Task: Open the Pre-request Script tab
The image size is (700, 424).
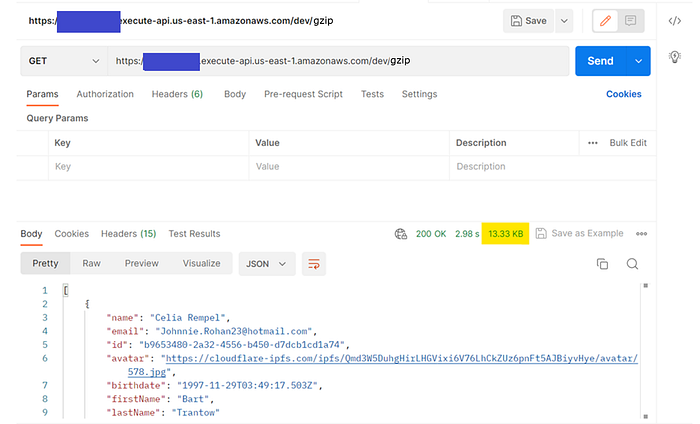Action: (303, 94)
